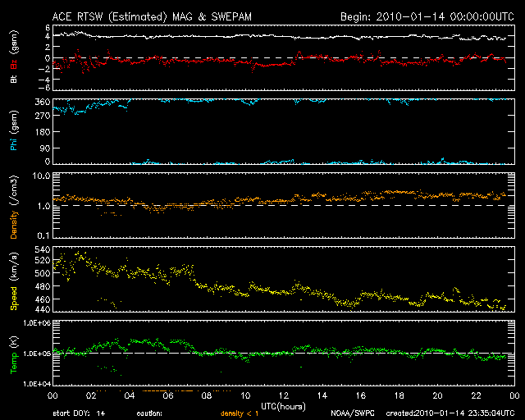Click the orange Density axis label
This screenshot has width=525, height=420.
click(14, 211)
